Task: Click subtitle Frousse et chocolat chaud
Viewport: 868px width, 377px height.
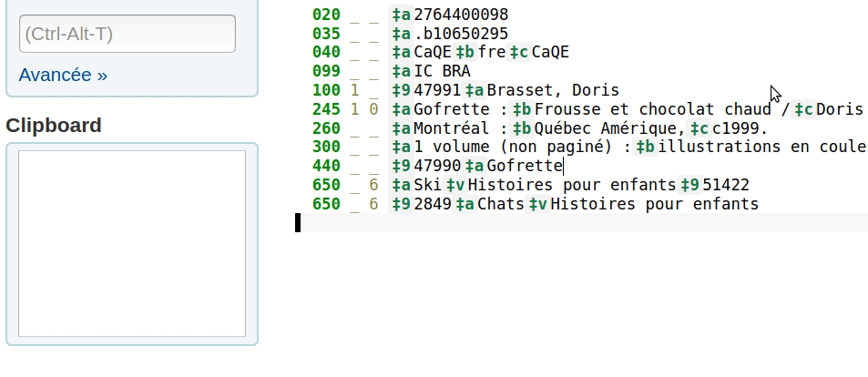Action: pyautogui.click(x=653, y=109)
